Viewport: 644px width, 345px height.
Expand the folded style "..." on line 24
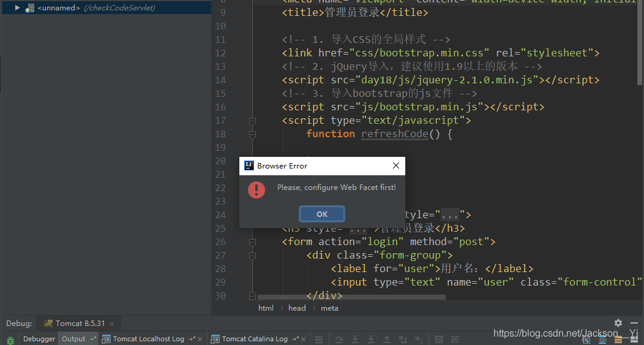click(x=450, y=214)
